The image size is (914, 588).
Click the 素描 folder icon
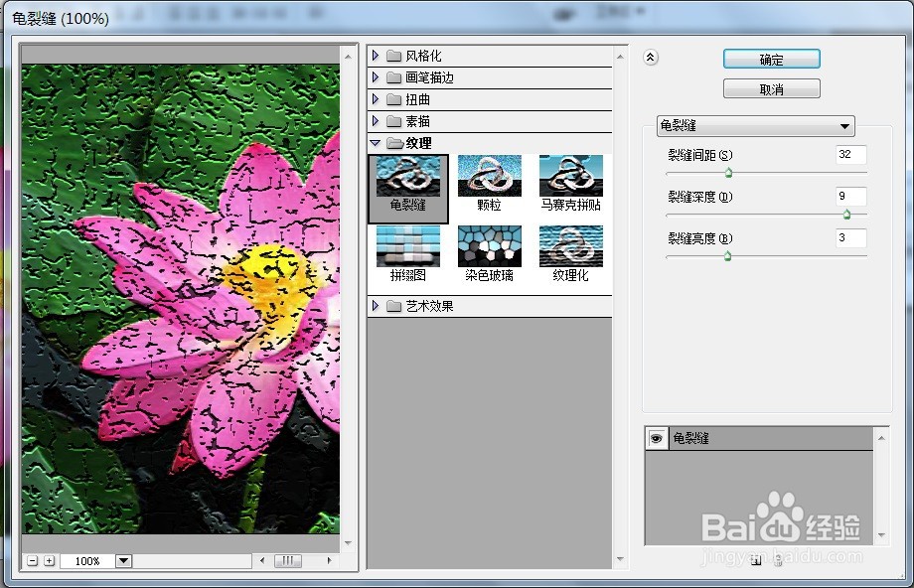pos(394,121)
